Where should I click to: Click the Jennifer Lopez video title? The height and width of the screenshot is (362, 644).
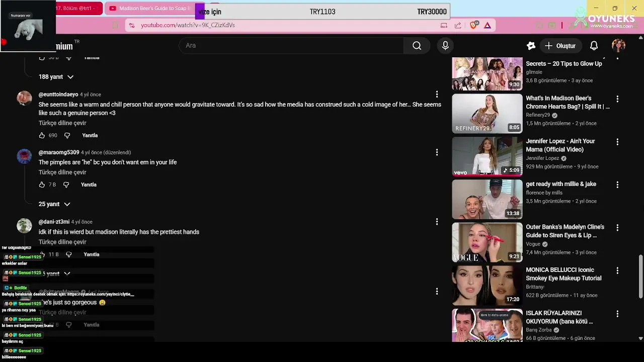[560, 145]
